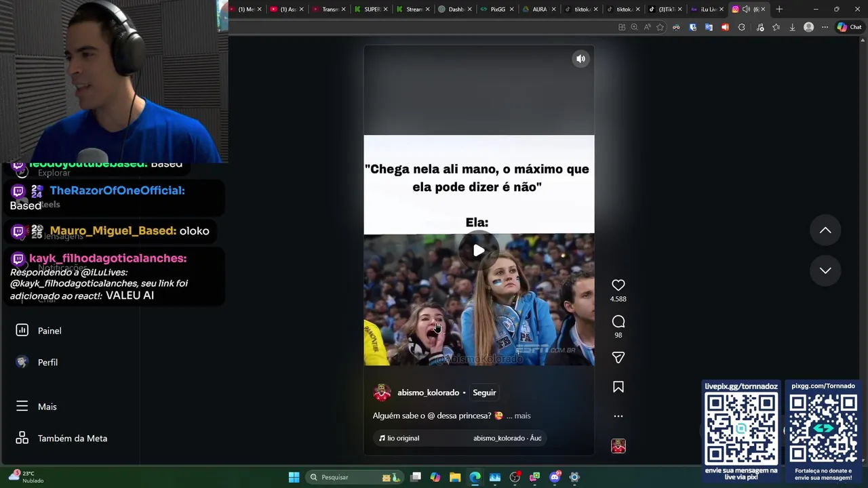Viewport: 868px width, 488px height.
Task: Expand the caption with 'mais'
Action: point(522,415)
